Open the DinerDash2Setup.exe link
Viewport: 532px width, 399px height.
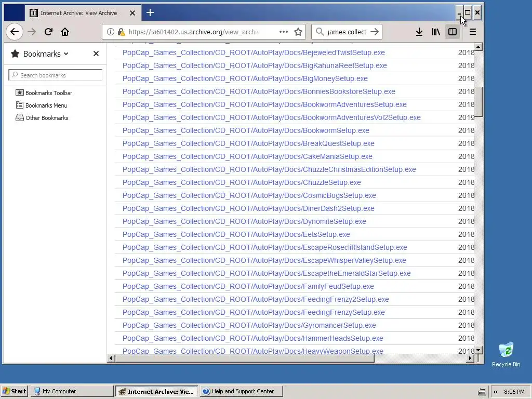[248, 208]
